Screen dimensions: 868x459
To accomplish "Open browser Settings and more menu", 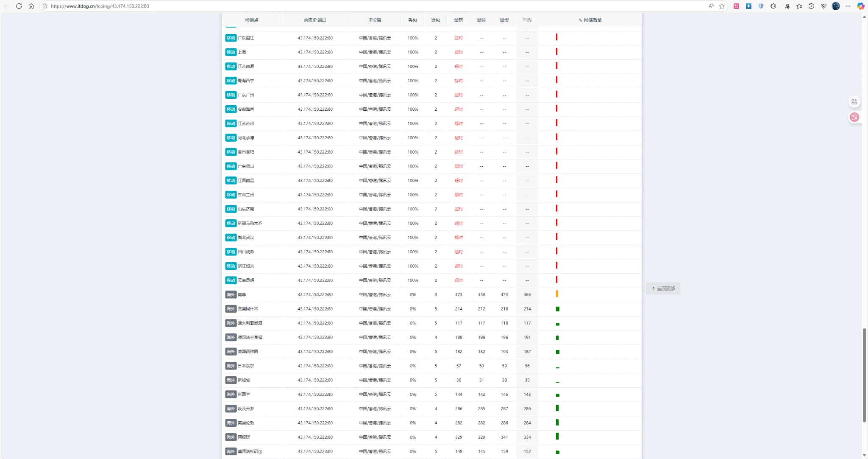I will pos(848,6).
